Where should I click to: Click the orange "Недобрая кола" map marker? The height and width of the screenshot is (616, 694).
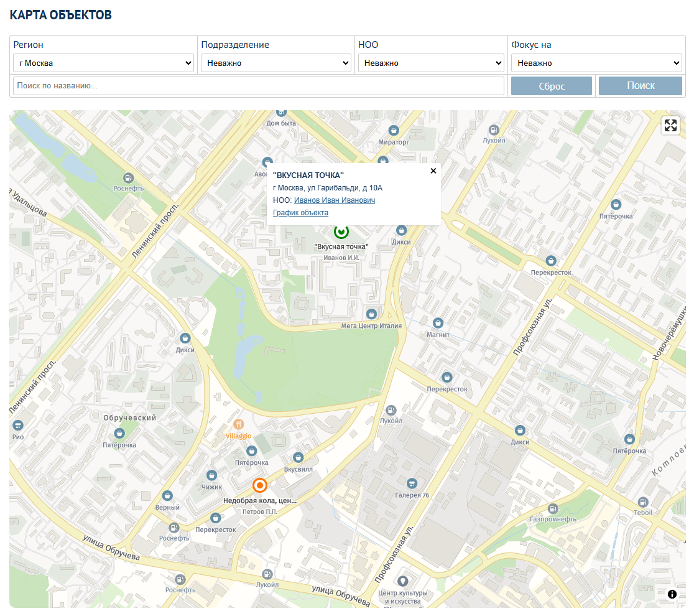pyautogui.click(x=260, y=485)
